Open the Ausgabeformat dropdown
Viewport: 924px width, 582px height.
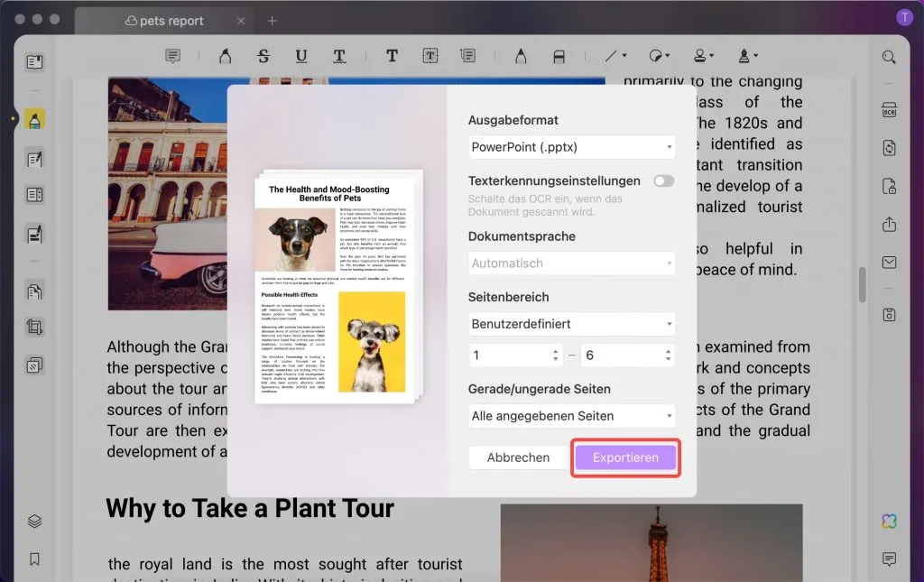[571, 147]
